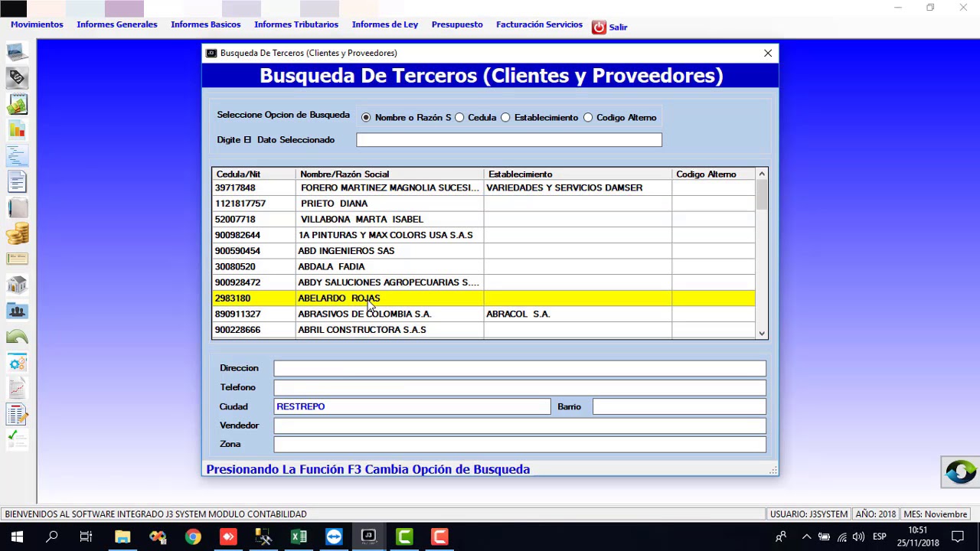Select row PRIETO DIANA
Viewport: 980px width, 551px height.
coord(484,204)
